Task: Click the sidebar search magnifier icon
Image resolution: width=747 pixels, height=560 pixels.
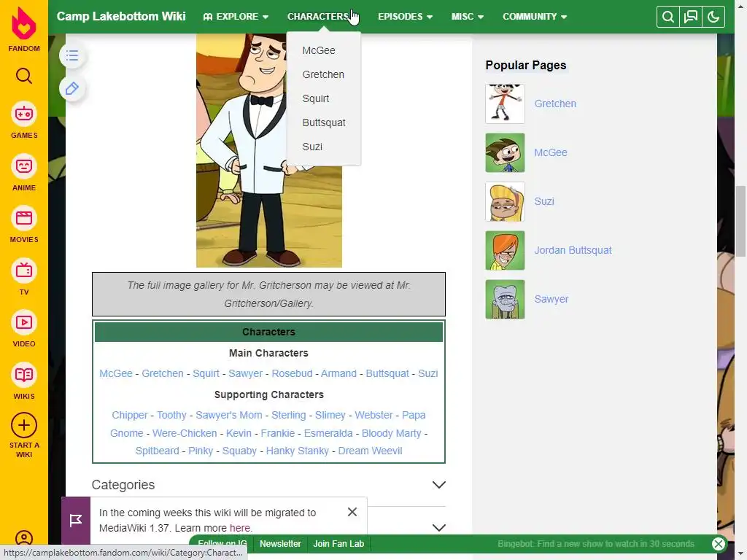Action: click(24, 76)
